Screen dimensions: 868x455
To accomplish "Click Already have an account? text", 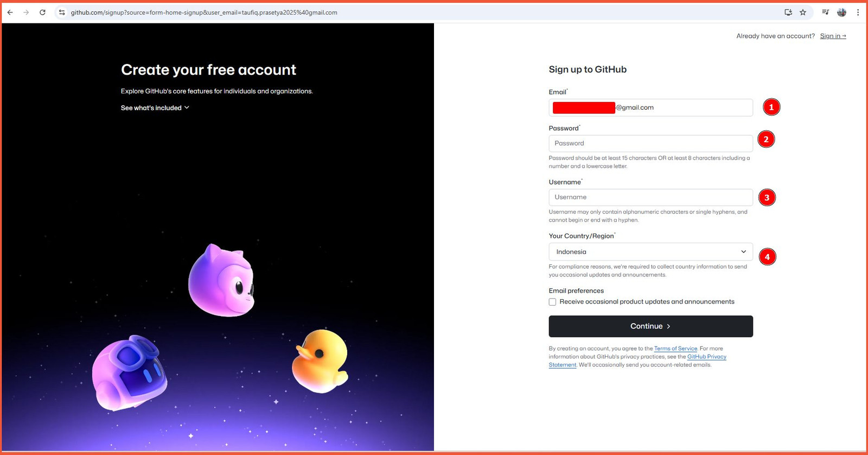I will 775,36.
